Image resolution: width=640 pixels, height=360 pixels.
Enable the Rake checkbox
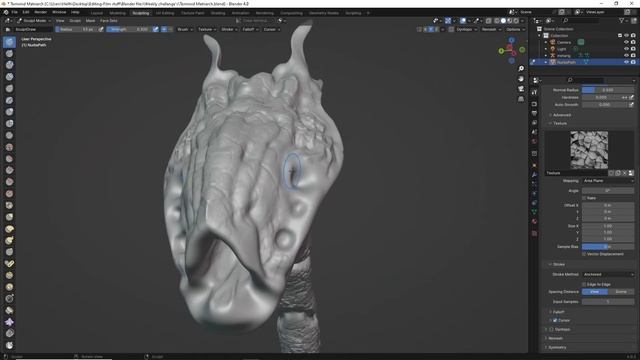(x=584, y=198)
